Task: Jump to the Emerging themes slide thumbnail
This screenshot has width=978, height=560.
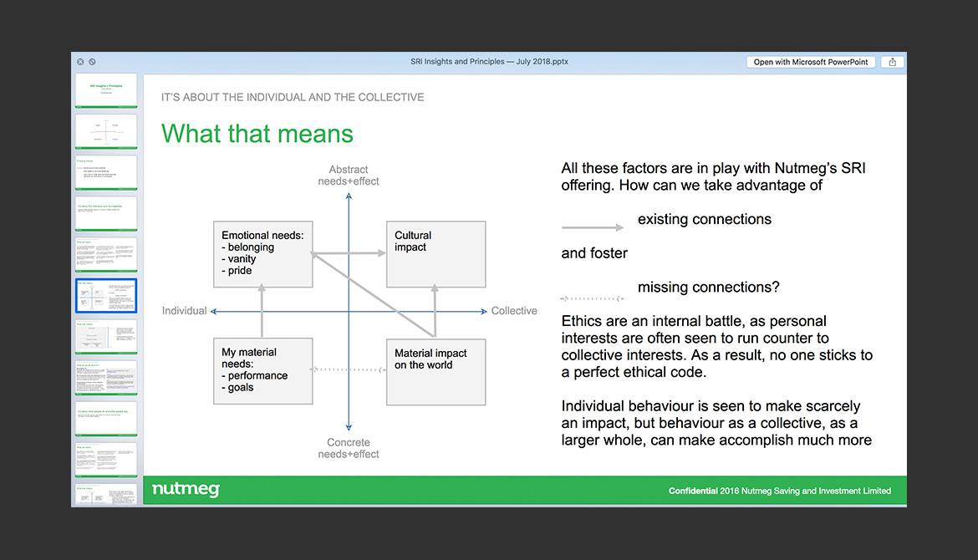Action: (x=106, y=172)
